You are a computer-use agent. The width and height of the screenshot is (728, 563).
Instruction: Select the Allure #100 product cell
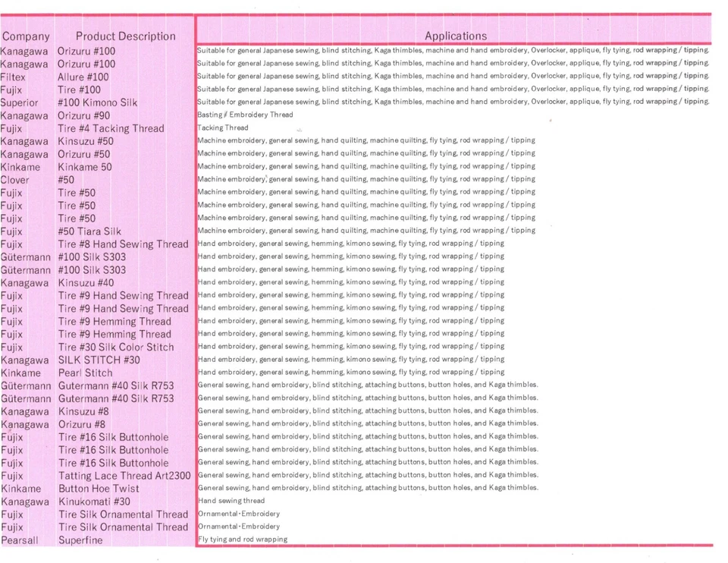point(83,77)
